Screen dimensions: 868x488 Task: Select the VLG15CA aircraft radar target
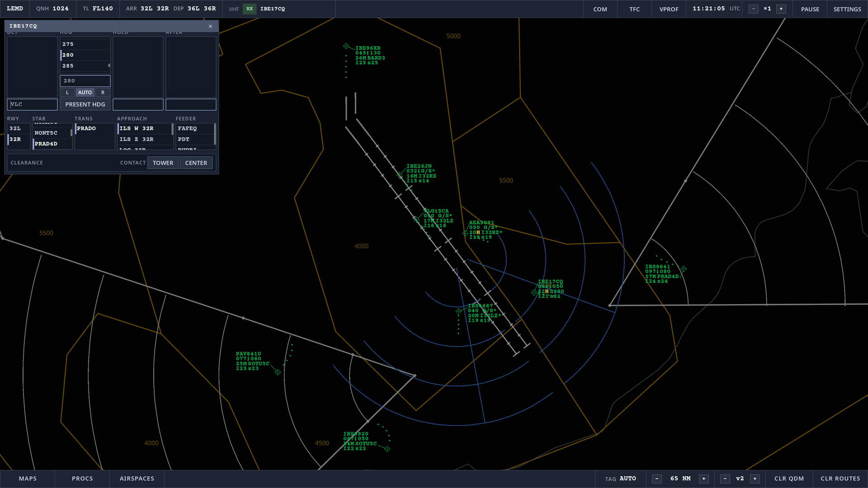(x=416, y=220)
